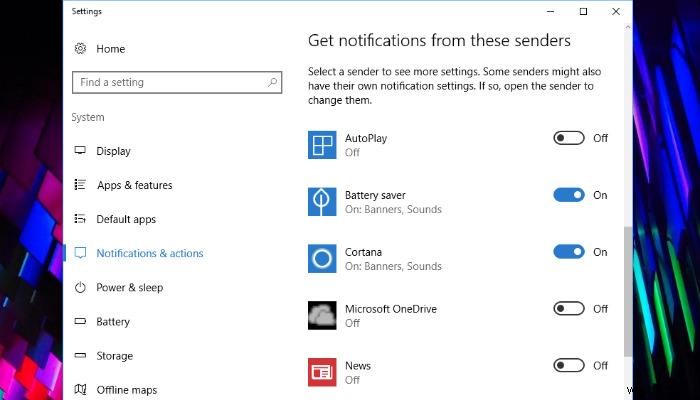This screenshot has width=700, height=400.
Task: Select Default apps in sidebar
Action: (x=125, y=219)
